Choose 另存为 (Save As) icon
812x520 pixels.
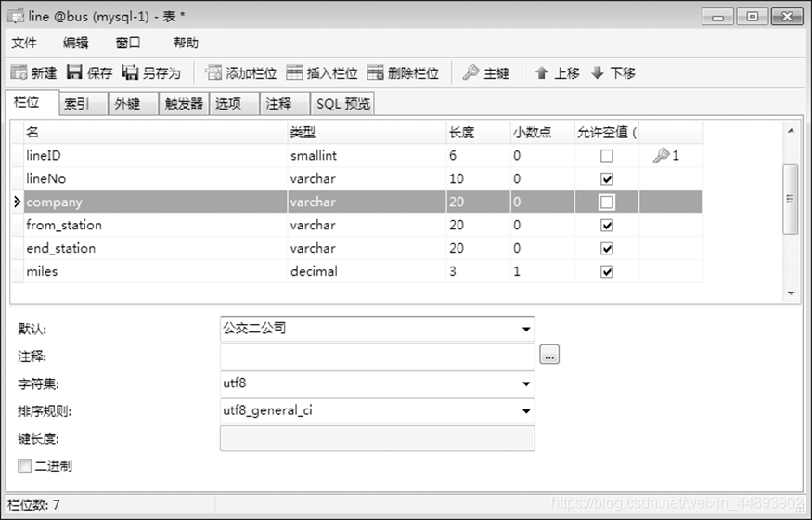[x=130, y=72]
